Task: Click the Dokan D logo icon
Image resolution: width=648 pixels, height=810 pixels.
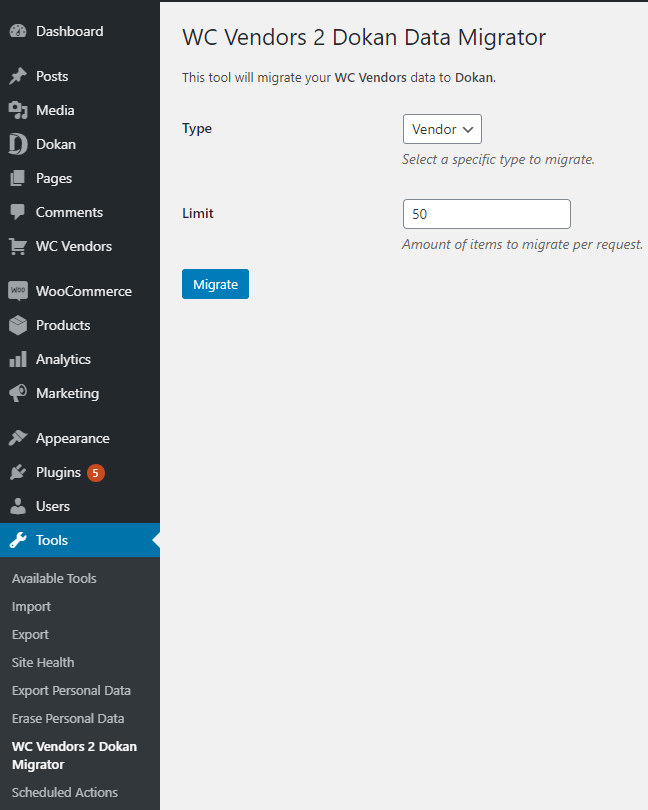Action: [x=18, y=144]
